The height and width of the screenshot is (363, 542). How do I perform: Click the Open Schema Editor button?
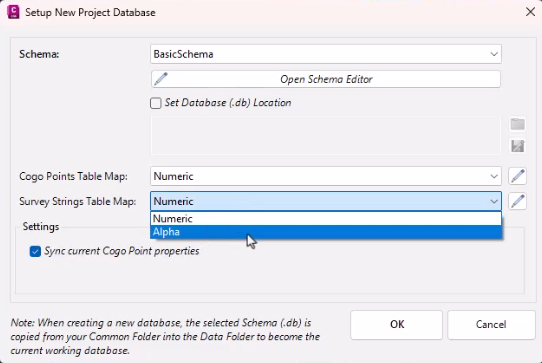(x=326, y=79)
